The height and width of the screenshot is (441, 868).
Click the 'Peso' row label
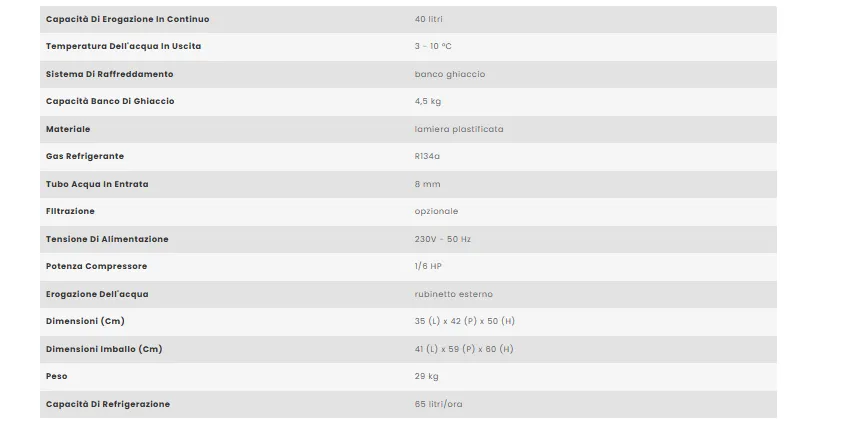[56, 377]
